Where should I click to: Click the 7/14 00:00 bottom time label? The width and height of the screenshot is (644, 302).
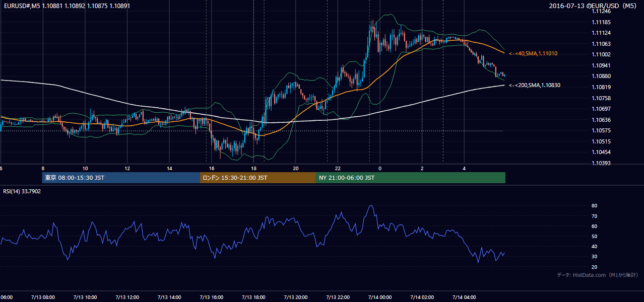pyautogui.click(x=380, y=297)
